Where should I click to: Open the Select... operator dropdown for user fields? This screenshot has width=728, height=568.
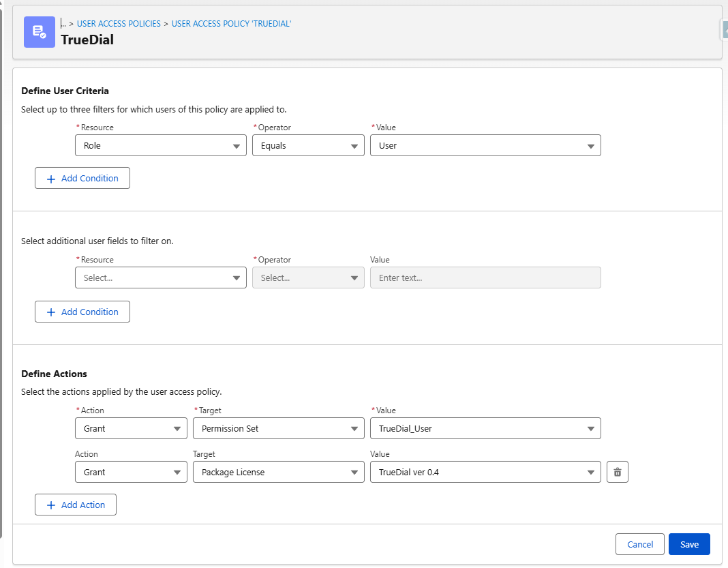click(x=354, y=278)
